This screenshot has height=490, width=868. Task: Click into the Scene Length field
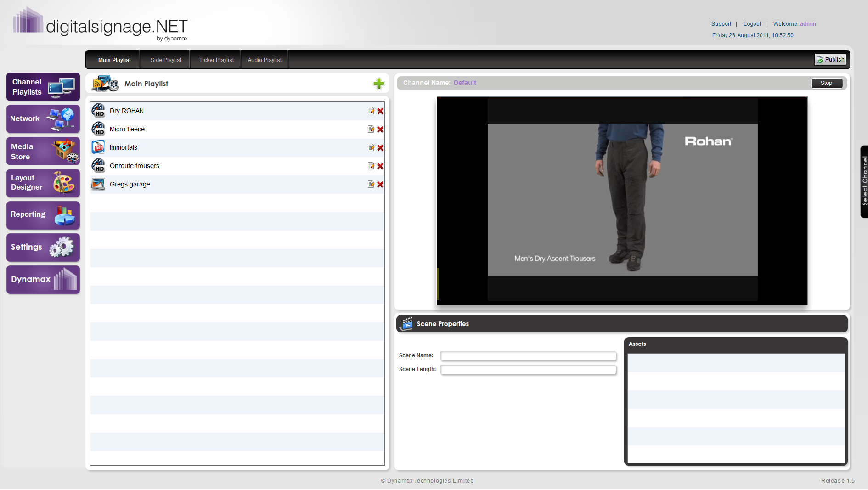coord(528,370)
